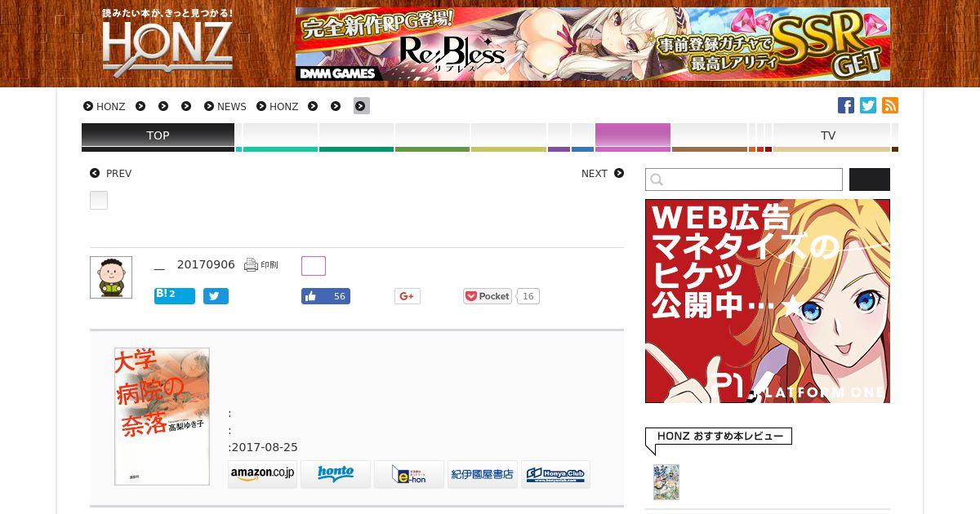The width and height of the screenshot is (980, 514).
Task: Open honto store button
Action: click(336, 474)
